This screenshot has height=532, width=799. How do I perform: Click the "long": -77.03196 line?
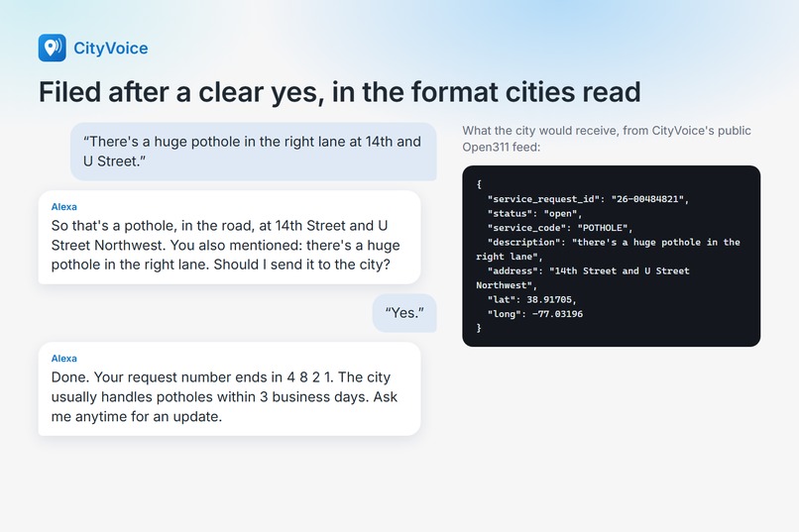tap(534, 314)
